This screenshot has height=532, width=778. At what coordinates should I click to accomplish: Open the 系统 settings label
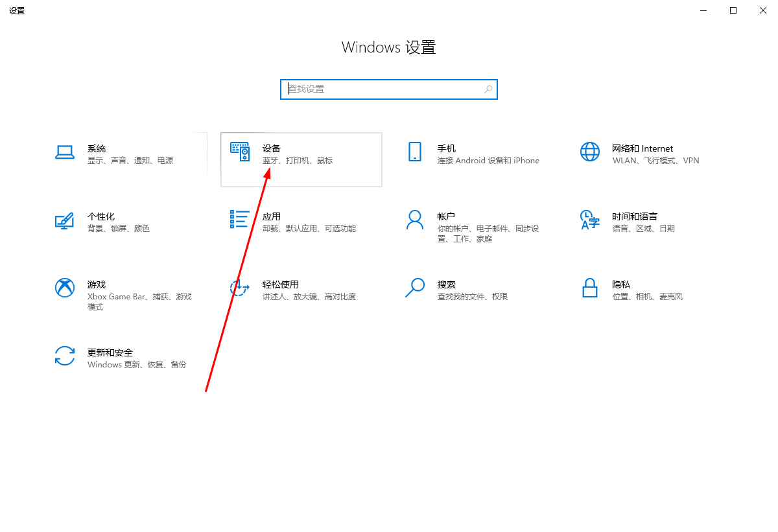(97, 148)
